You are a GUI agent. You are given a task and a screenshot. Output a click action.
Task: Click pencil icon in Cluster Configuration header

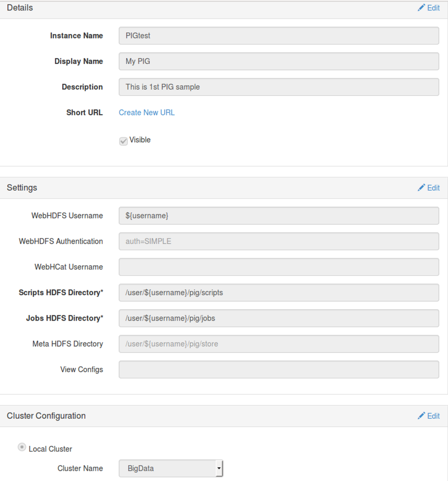point(422,416)
